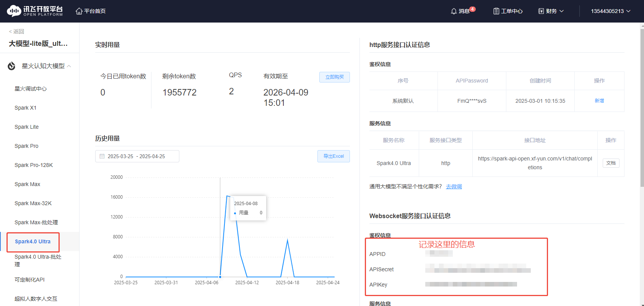
Task: Open Spark Max-32K in the sidebar
Action: click(33, 203)
